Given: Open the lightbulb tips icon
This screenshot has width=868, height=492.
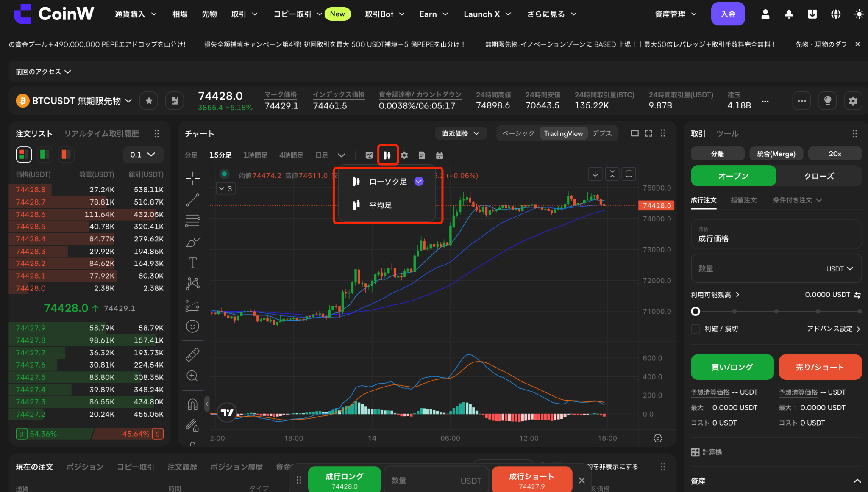Looking at the screenshot, I should 827,101.
